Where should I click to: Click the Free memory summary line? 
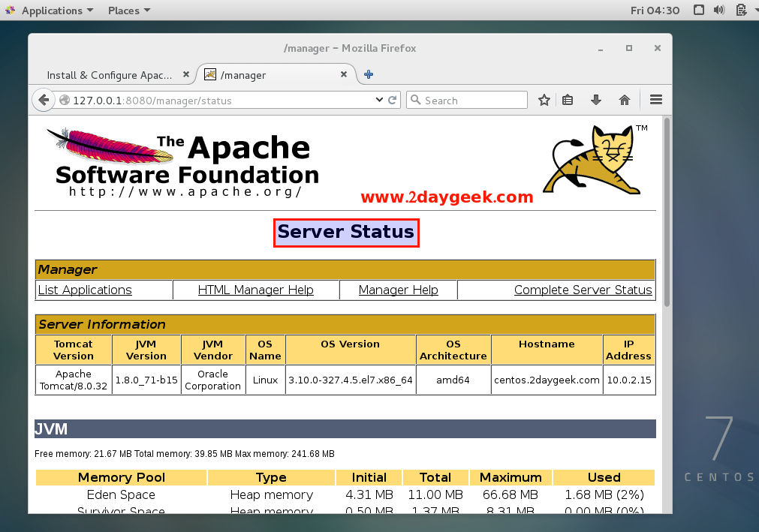click(x=185, y=454)
